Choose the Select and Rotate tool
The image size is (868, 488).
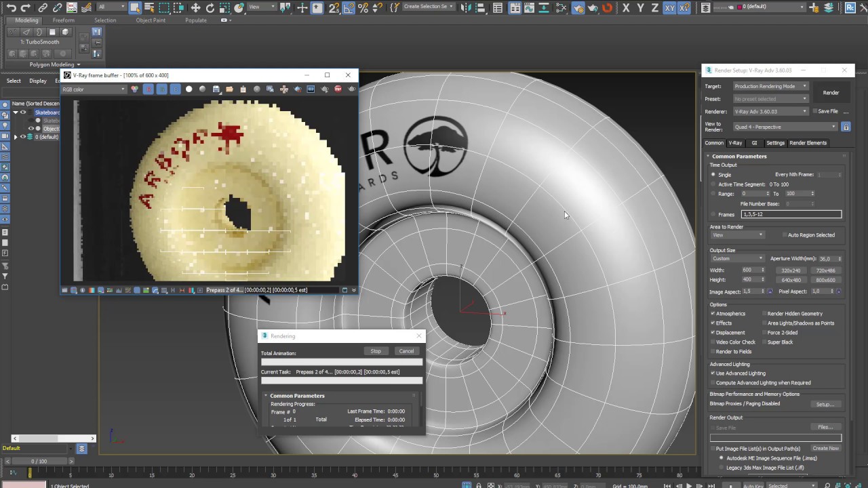click(x=210, y=7)
